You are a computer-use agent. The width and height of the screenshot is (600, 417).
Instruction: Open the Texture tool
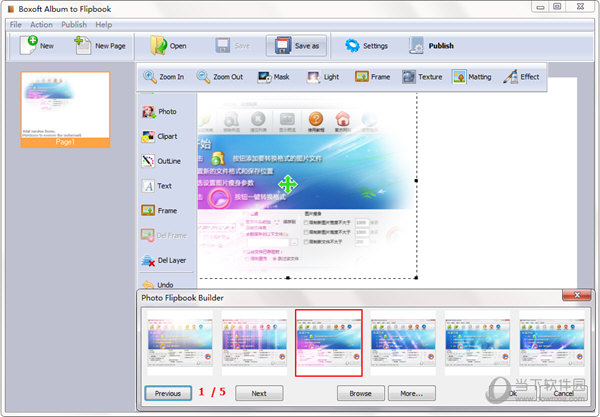point(422,77)
